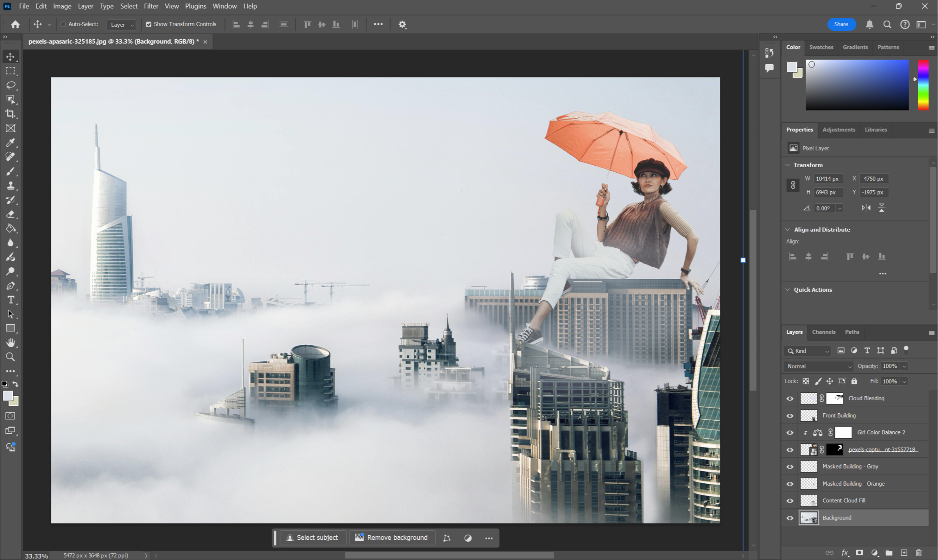Enable the Auto-Select checkbox
Viewport: 938px width, 560px height.
63,24
